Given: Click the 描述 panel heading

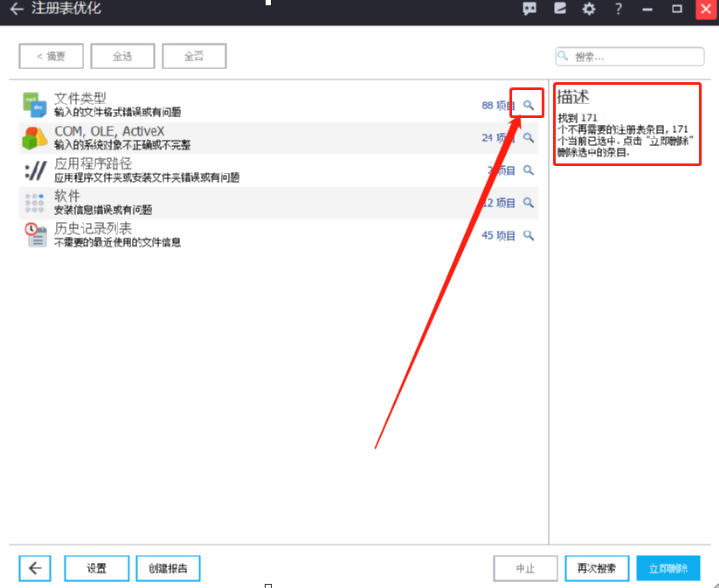Looking at the screenshot, I should pos(573,97).
